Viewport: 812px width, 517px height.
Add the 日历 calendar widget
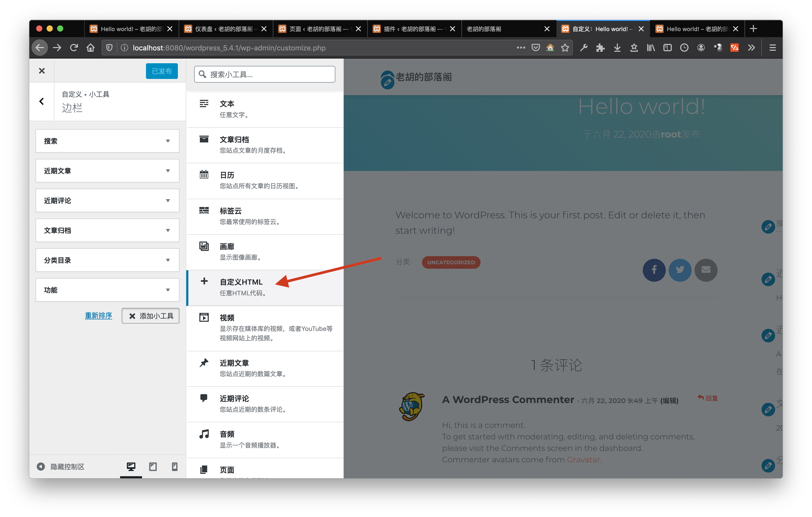click(x=265, y=181)
